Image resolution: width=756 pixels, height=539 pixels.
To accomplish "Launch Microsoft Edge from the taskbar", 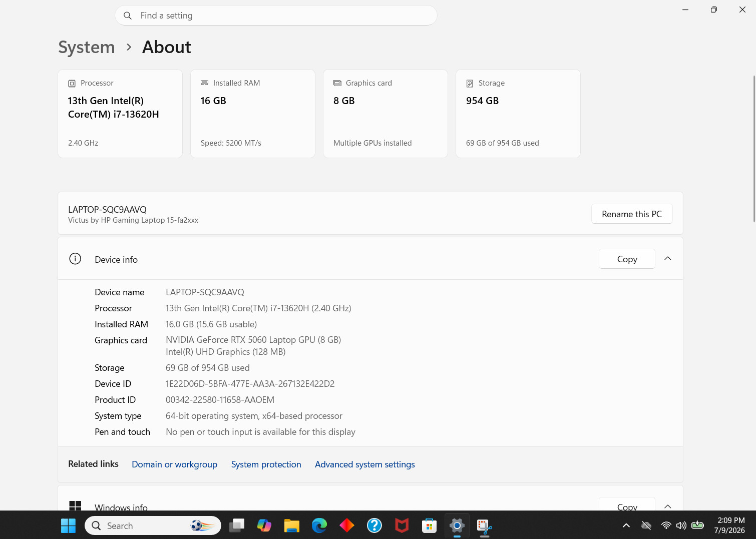I will coord(319,525).
